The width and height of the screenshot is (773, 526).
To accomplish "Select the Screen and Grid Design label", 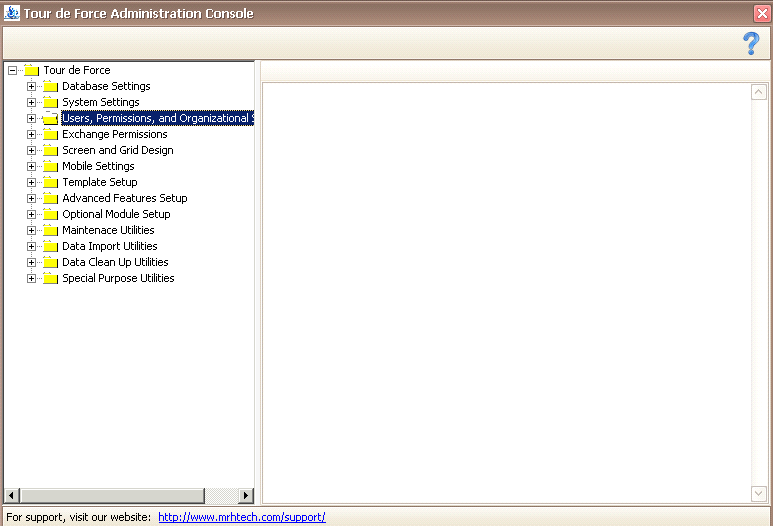I will pos(117,150).
